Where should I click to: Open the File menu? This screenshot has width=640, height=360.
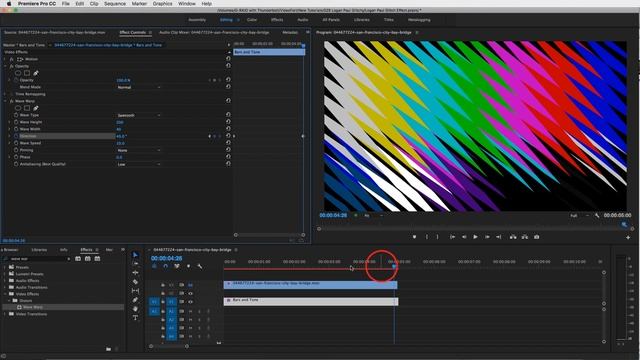[65, 4]
